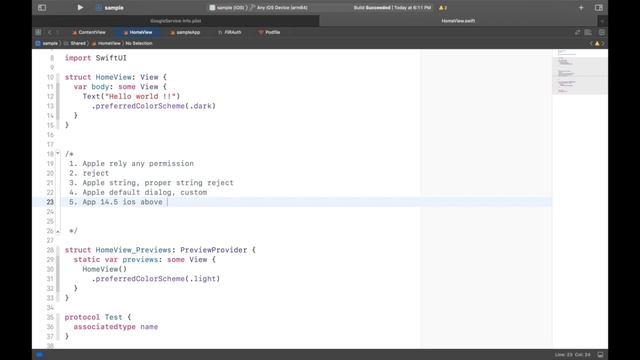Viewport: 640px width, 360px height.
Task: Open warnings indicator in toolbar
Action: coord(443,8)
